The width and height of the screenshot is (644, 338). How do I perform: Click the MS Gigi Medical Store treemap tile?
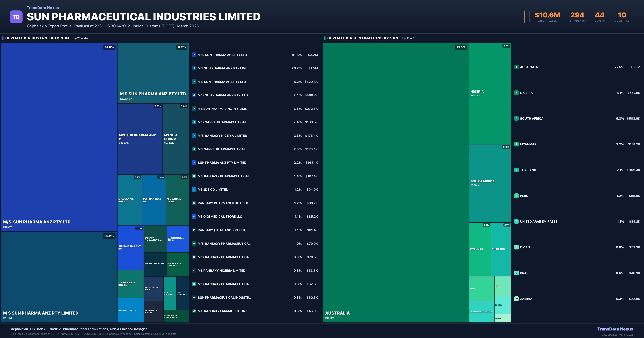(178, 239)
